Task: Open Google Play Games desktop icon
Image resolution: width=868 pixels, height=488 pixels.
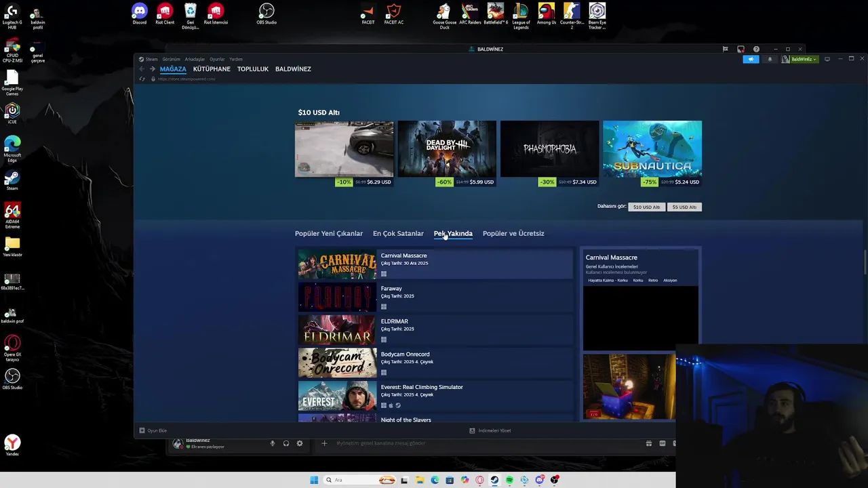Action: (x=12, y=83)
